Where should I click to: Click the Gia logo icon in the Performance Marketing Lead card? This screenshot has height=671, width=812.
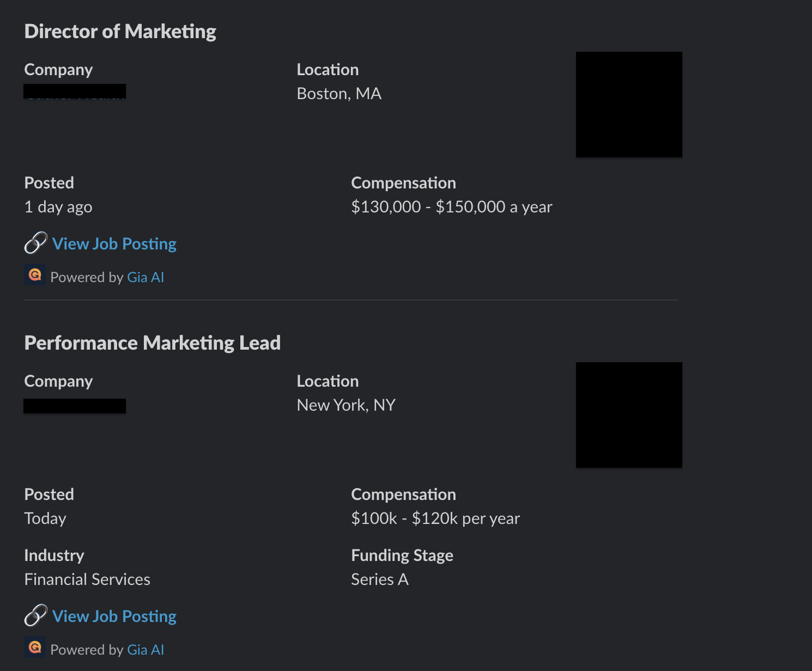pyautogui.click(x=35, y=648)
